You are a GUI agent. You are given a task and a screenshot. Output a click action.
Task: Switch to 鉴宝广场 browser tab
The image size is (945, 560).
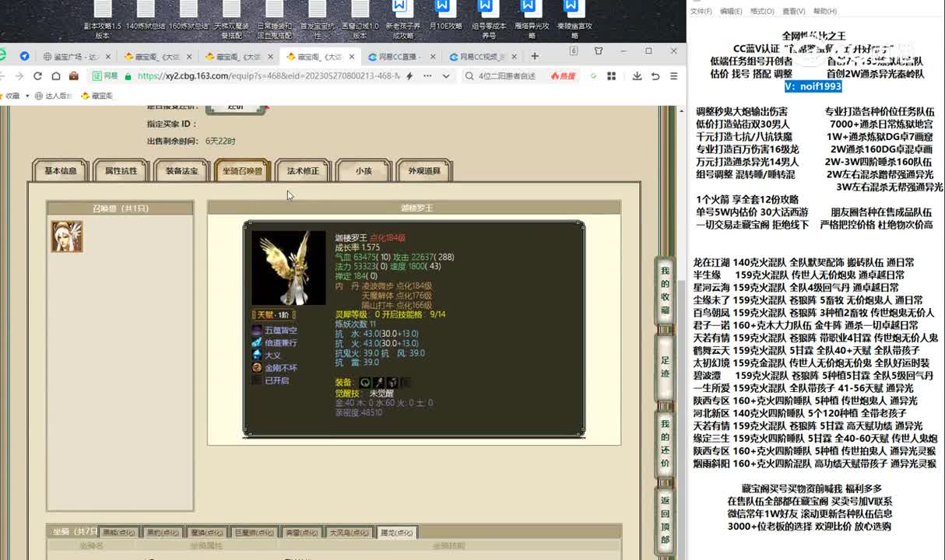[76, 57]
